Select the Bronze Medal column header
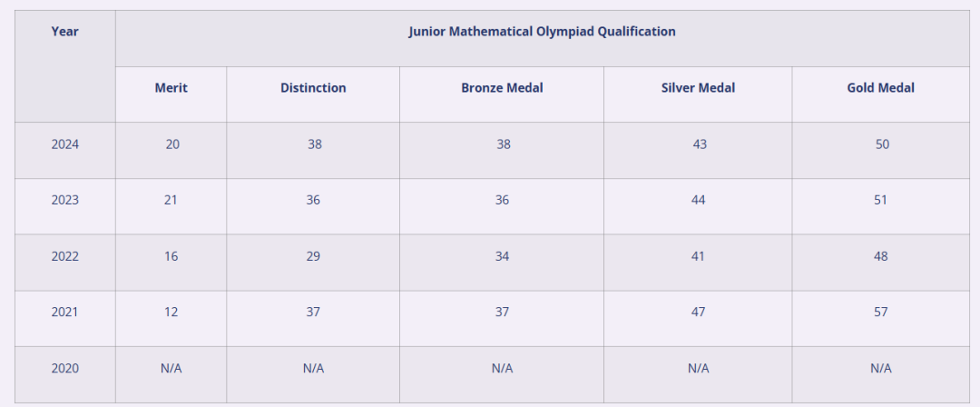Image resolution: width=980 pixels, height=407 pixels. point(502,87)
